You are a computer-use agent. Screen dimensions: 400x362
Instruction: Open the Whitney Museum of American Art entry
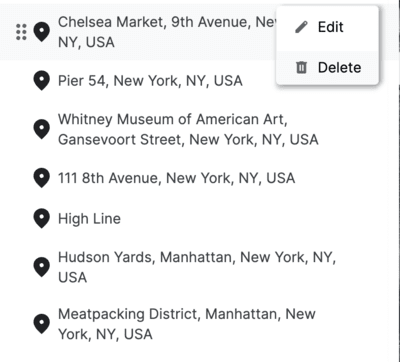pos(188,129)
